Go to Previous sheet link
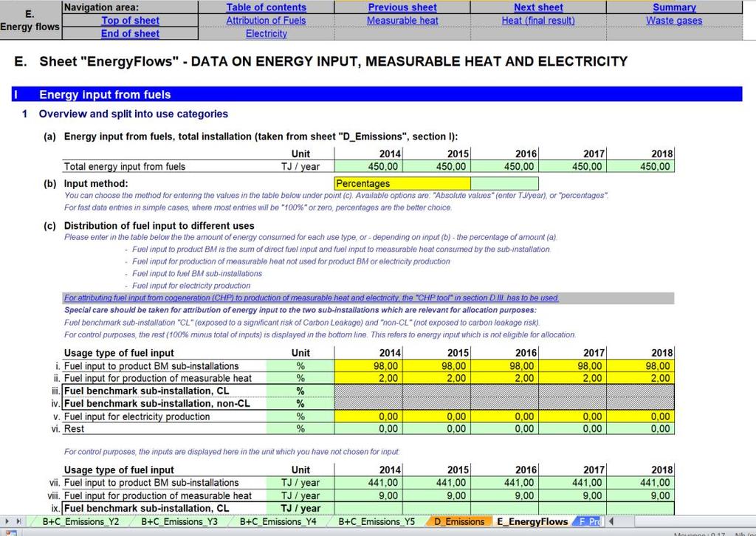The image size is (756, 536). point(402,7)
